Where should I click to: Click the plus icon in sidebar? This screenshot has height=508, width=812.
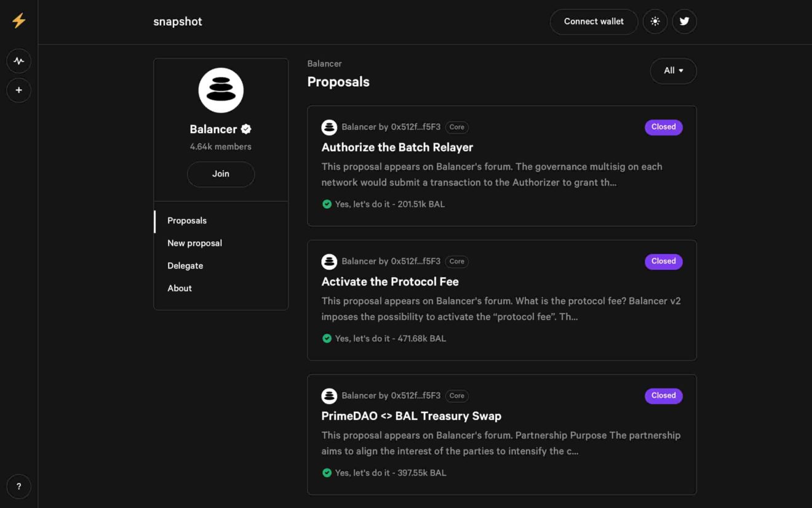(x=18, y=91)
